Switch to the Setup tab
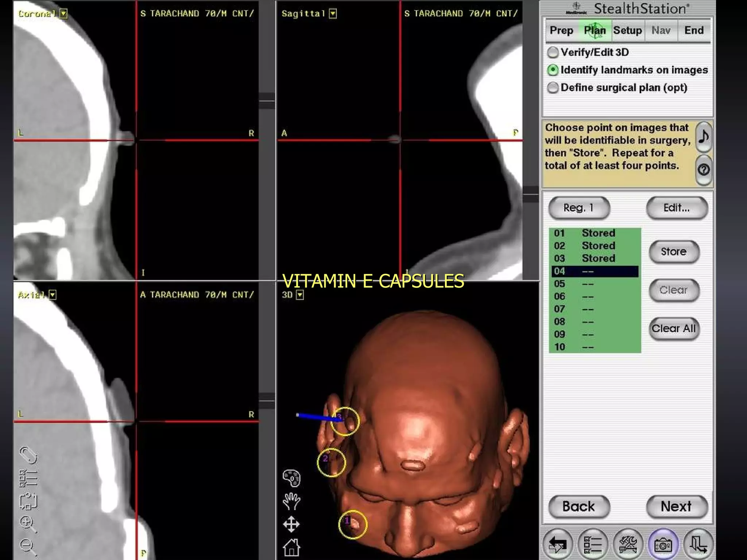This screenshot has width=747, height=560. click(x=627, y=30)
